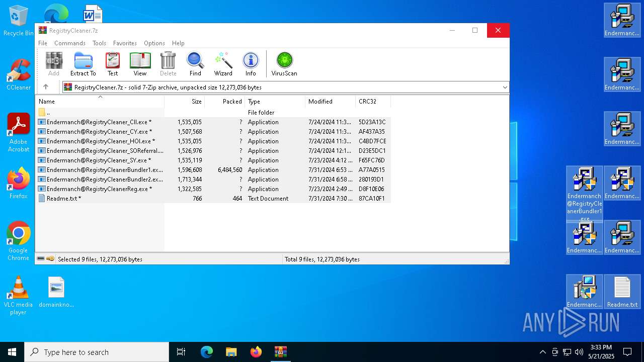Screen dimensions: 644x362
Task: Open Google Chrome desktop shortcut
Action: [19, 241]
